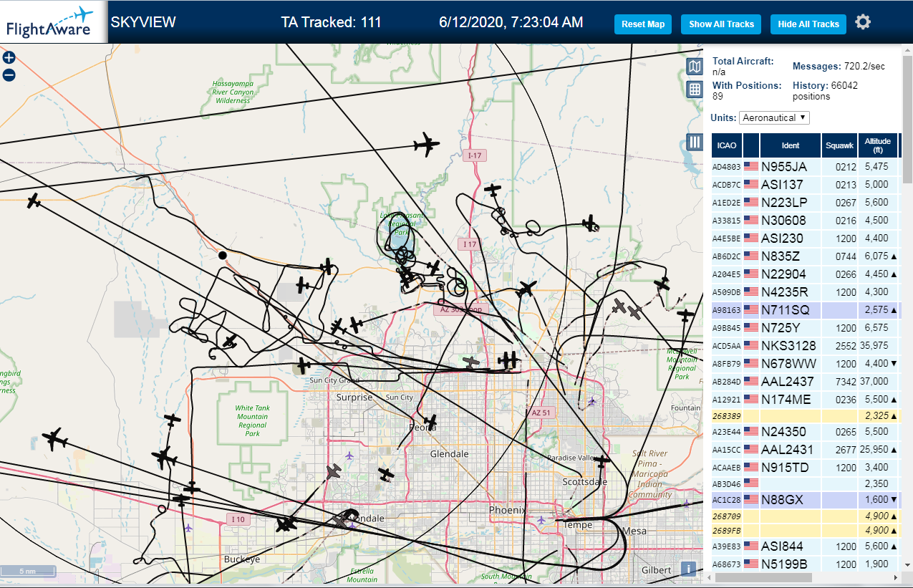Select the N30608 aircraft row
The width and height of the screenshot is (913, 588).
(806, 221)
